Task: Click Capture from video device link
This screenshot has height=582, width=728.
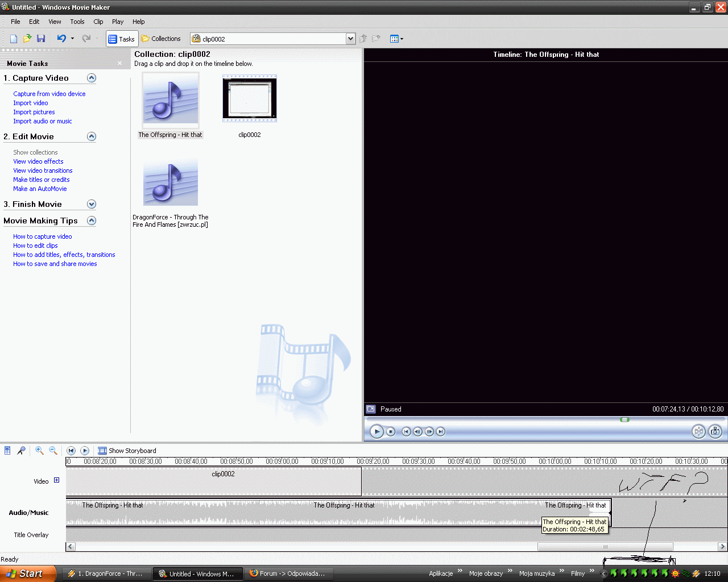Action: [x=49, y=94]
